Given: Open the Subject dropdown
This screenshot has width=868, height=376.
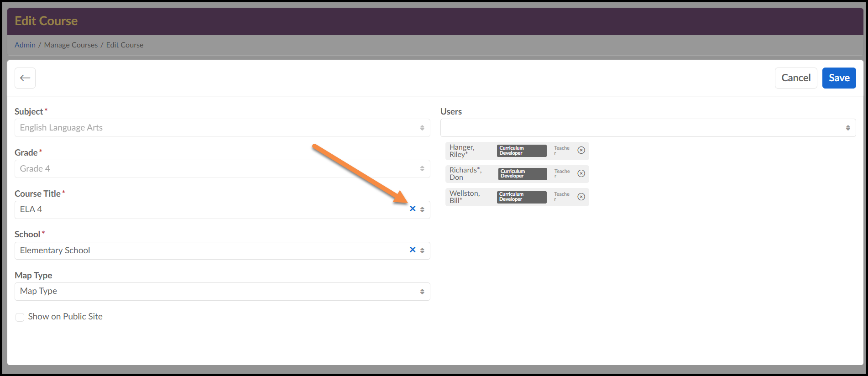Looking at the screenshot, I should (x=222, y=128).
